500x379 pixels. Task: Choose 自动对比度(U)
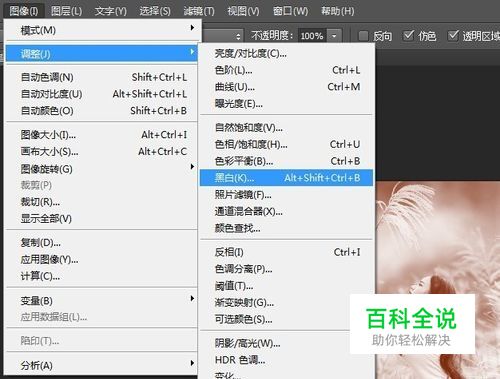[102, 94]
